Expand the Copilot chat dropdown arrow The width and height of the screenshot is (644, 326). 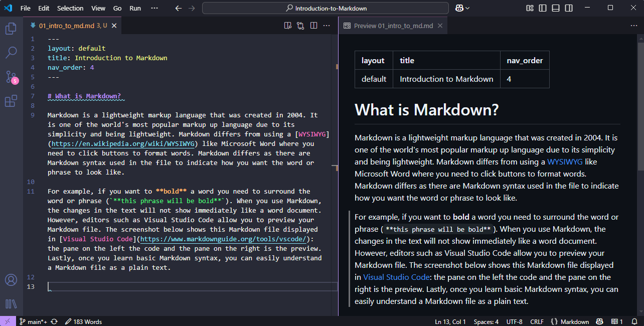click(468, 8)
